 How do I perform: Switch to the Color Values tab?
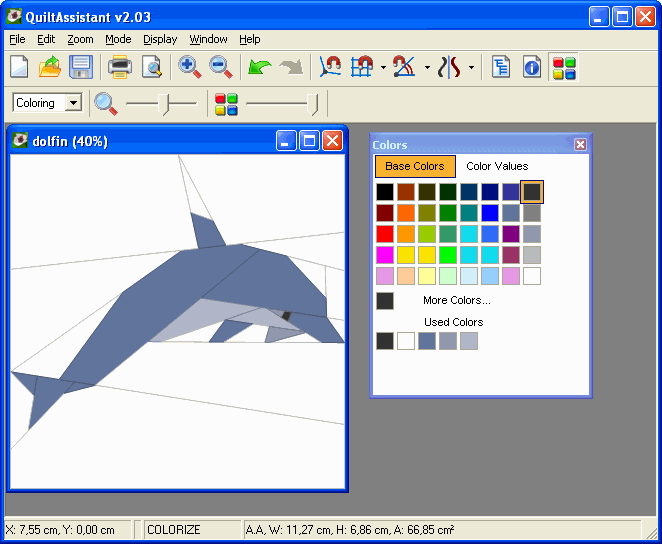tap(497, 166)
